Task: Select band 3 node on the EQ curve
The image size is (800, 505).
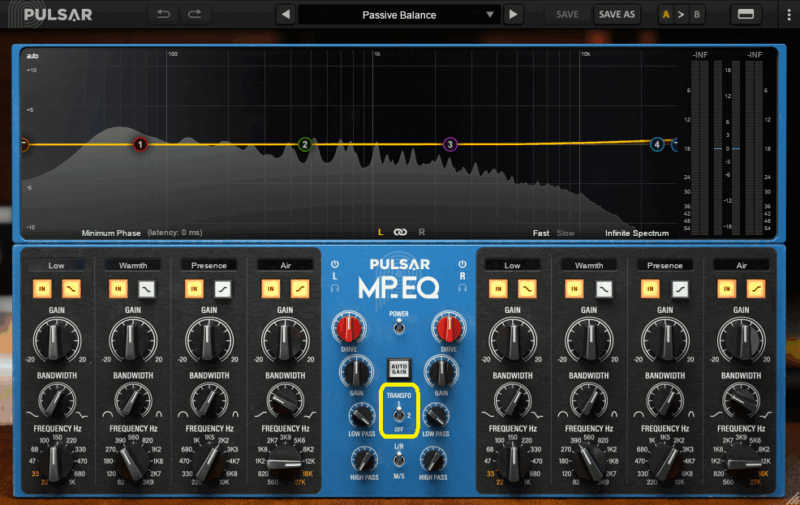Action: (x=450, y=145)
